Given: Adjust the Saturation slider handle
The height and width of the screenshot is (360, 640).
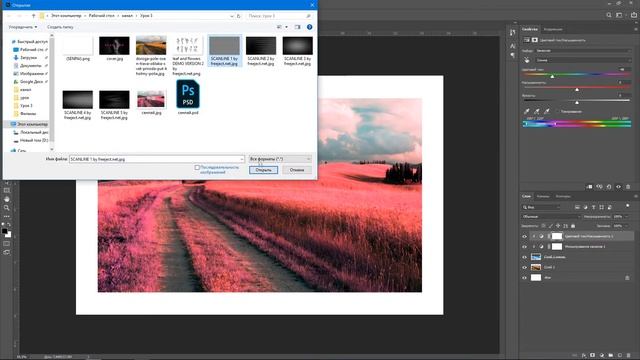Looking at the screenshot, I should point(577,89).
